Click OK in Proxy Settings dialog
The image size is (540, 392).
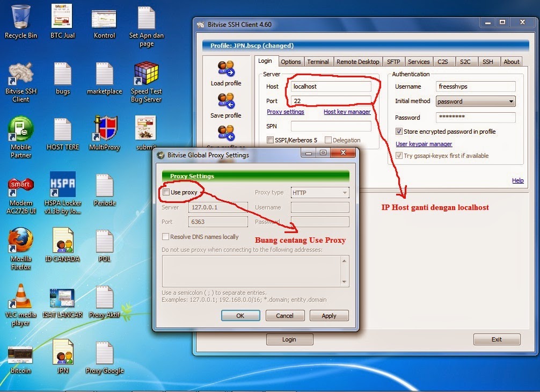(x=240, y=316)
